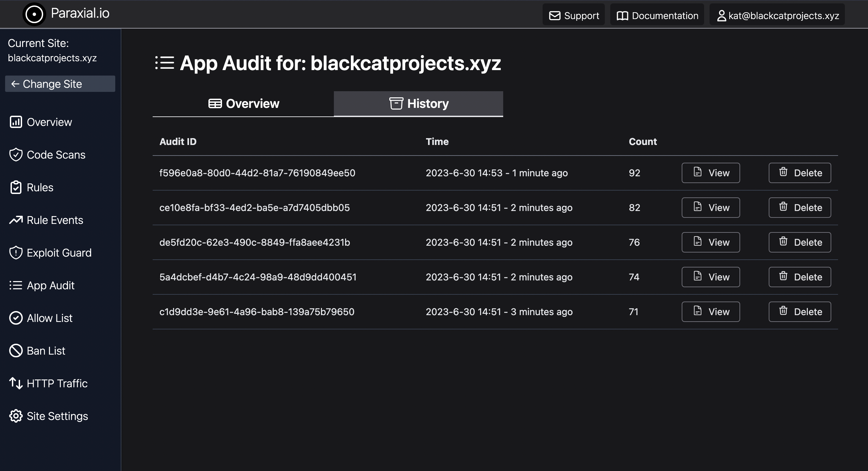
Task: Select audit ID 5a4dcbef-d4b7-4c24-98a9-48d9dd400451
Action: click(x=258, y=277)
